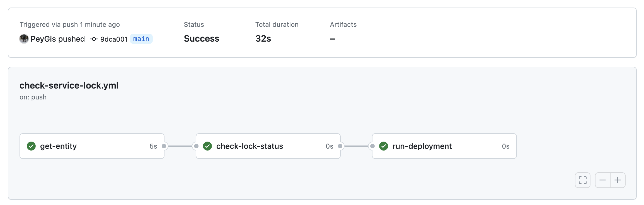
Task: Click the 5s duration on get-entity
Action: (153, 146)
